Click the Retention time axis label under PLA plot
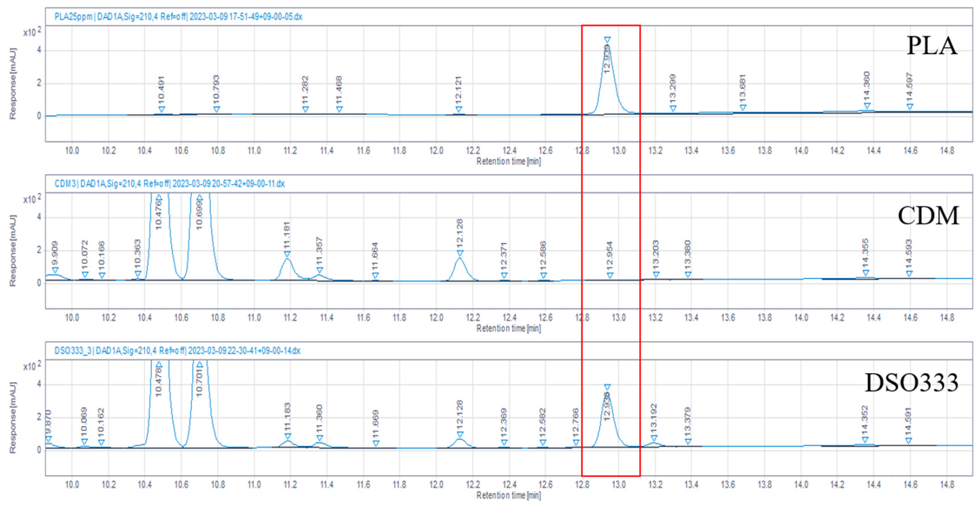The height and width of the screenshot is (506, 980). pyautogui.click(x=508, y=161)
